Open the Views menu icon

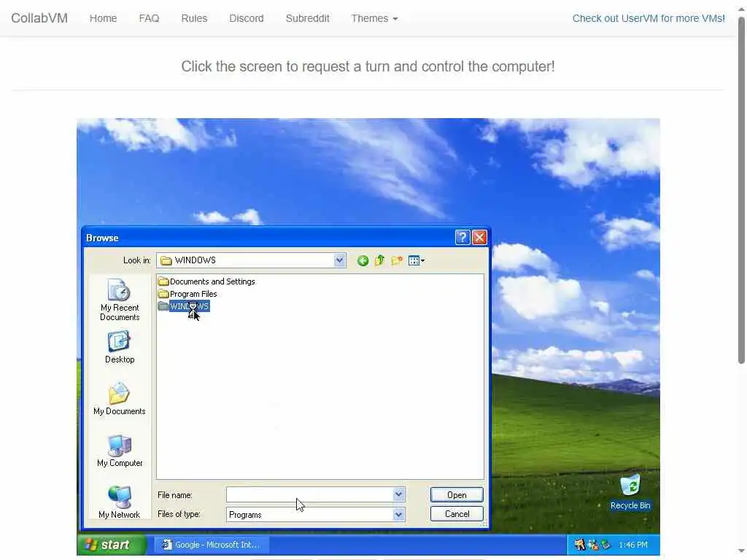click(x=416, y=260)
